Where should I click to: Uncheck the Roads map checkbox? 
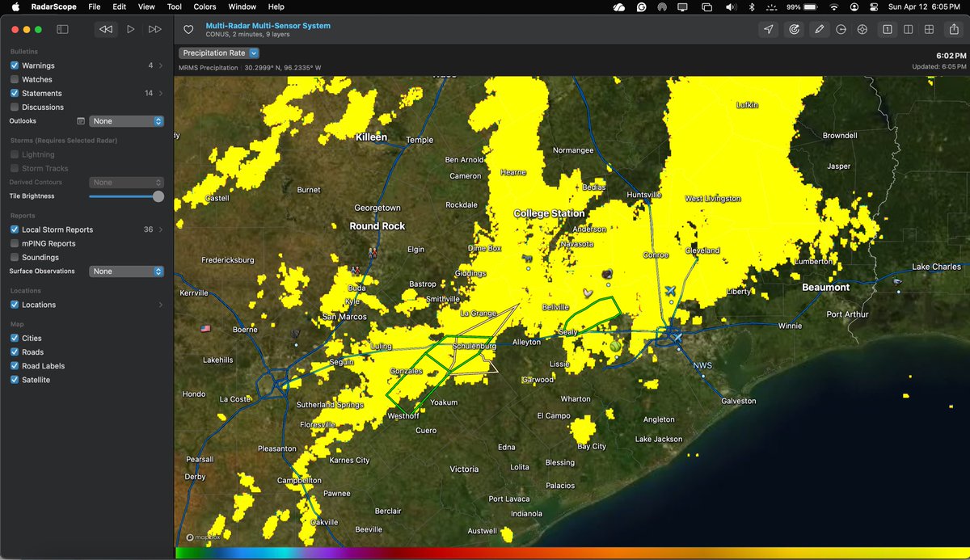[x=15, y=352]
